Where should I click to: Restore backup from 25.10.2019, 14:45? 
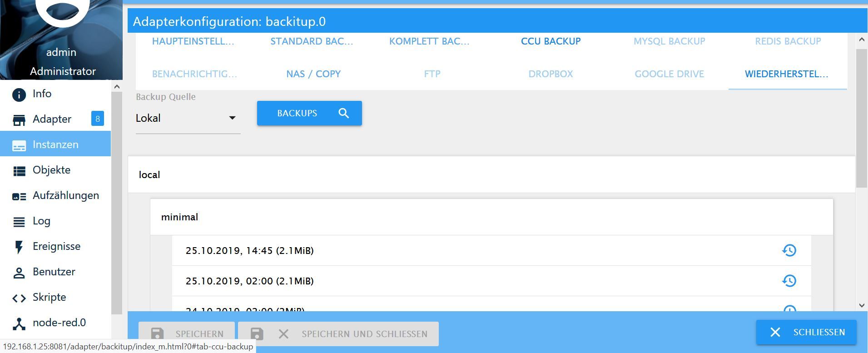789,250
